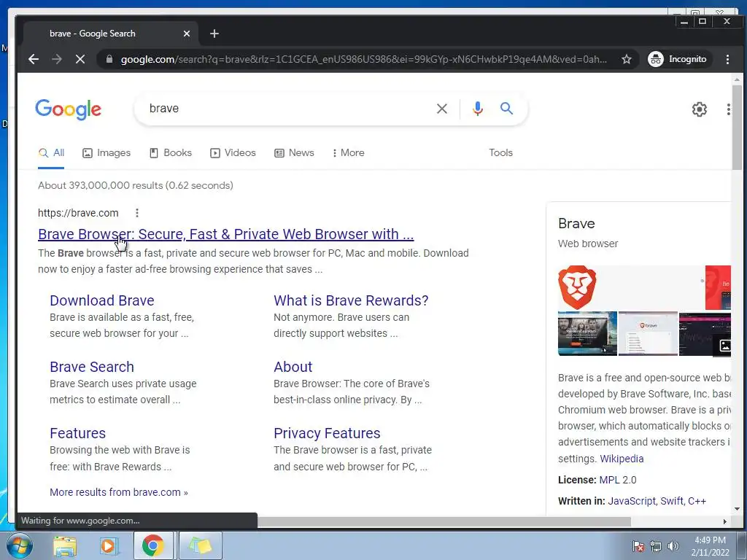Go back using the browser back arrow
The image size is (747, 560).
(x=34, y=59)
